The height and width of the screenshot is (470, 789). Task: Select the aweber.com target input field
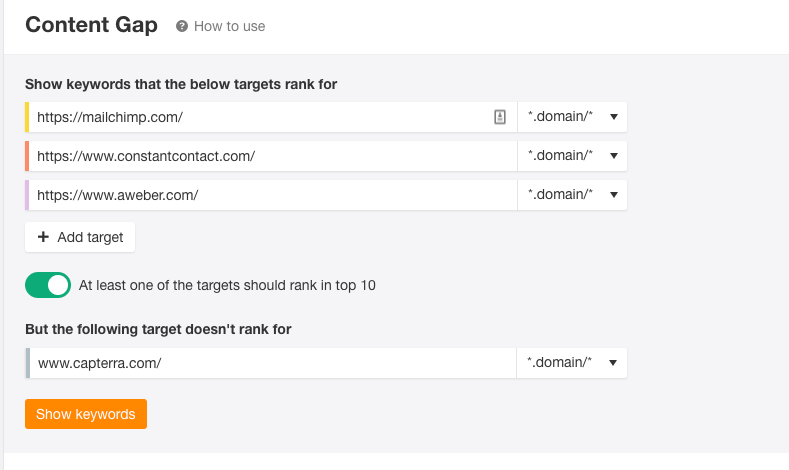click(x=272, y=195)
